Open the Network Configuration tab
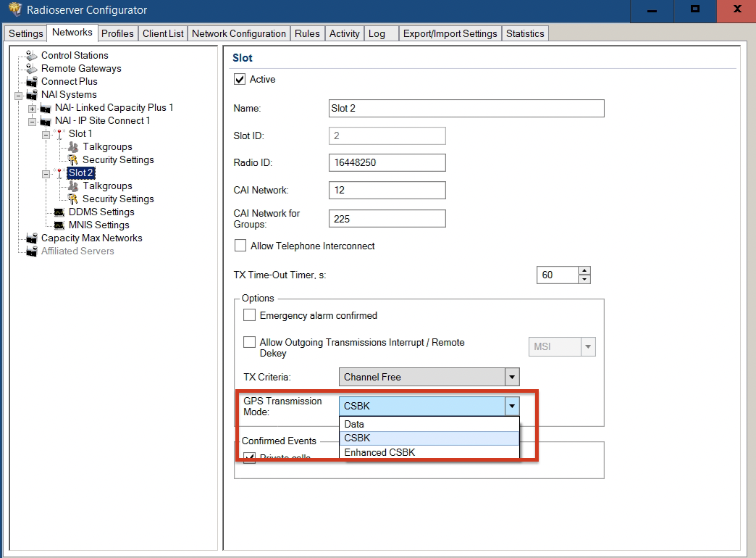 click(239, 34)
